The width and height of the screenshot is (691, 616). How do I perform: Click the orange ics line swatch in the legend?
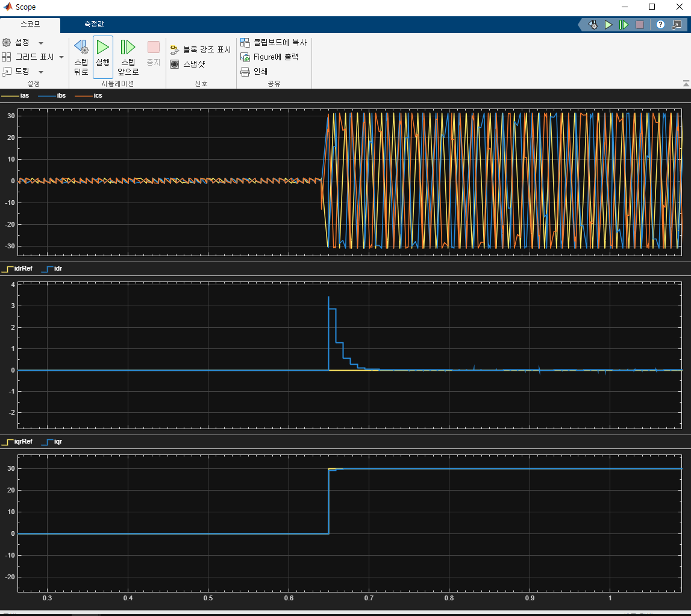coord(83,96)
